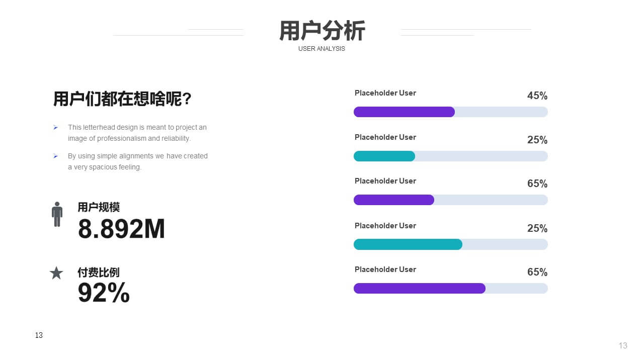Click the teal bar in the fourth row

tap(408, 244)
